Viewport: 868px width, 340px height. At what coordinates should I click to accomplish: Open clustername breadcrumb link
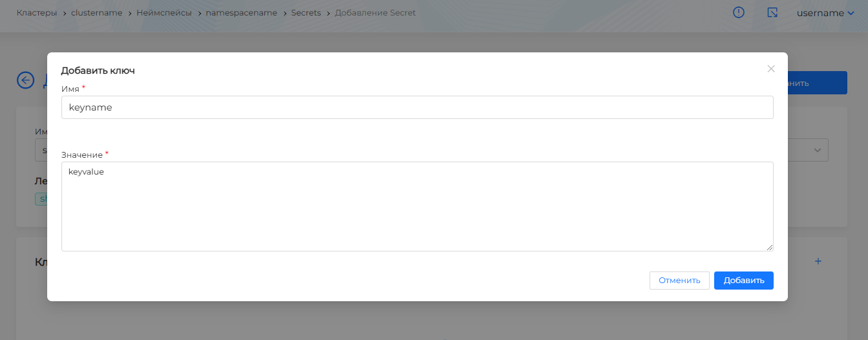96,13
